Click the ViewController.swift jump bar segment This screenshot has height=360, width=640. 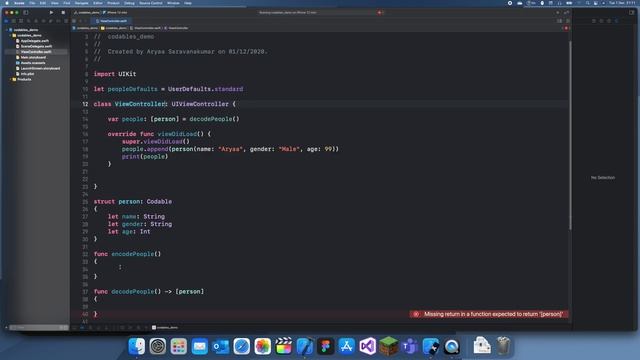click(145, 28)
